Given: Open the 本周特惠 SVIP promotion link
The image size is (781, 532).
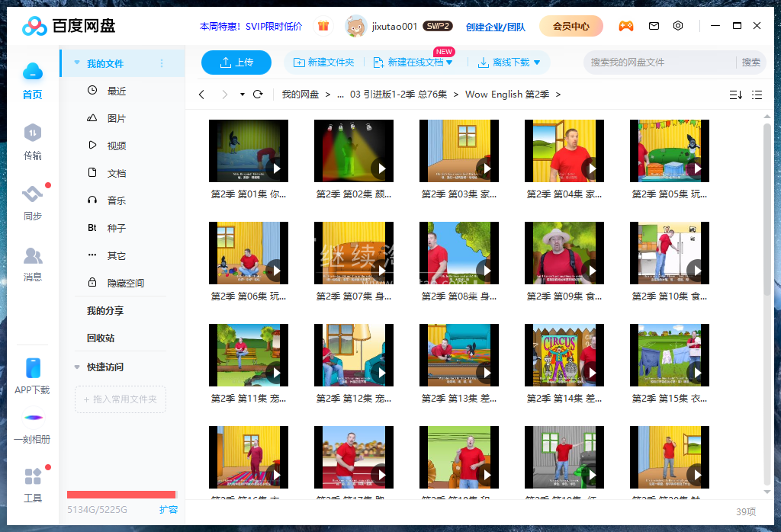Looking at the screenshot, I should (x=250, y=27).
